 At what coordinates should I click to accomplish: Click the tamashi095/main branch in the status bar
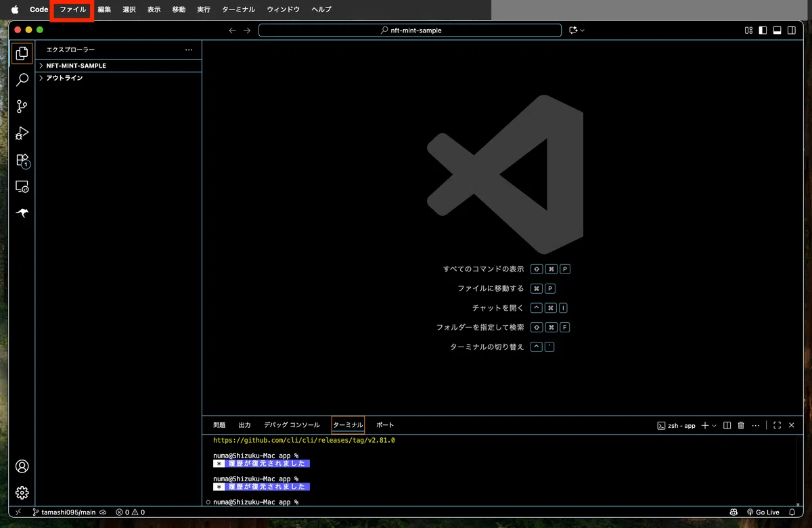pyautogui.click(x=64, y=512)
